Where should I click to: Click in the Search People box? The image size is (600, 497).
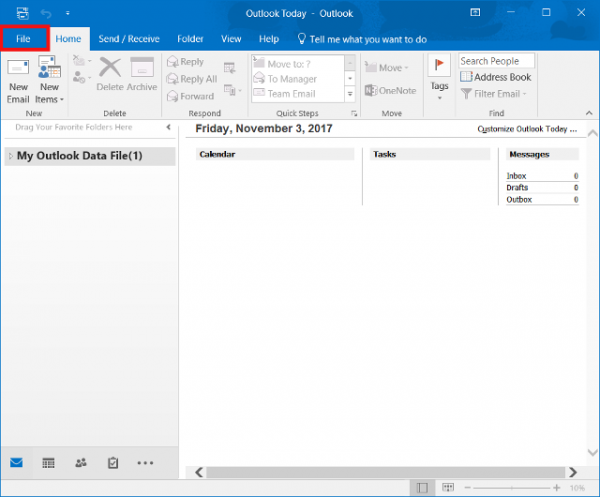coord(496,61)
